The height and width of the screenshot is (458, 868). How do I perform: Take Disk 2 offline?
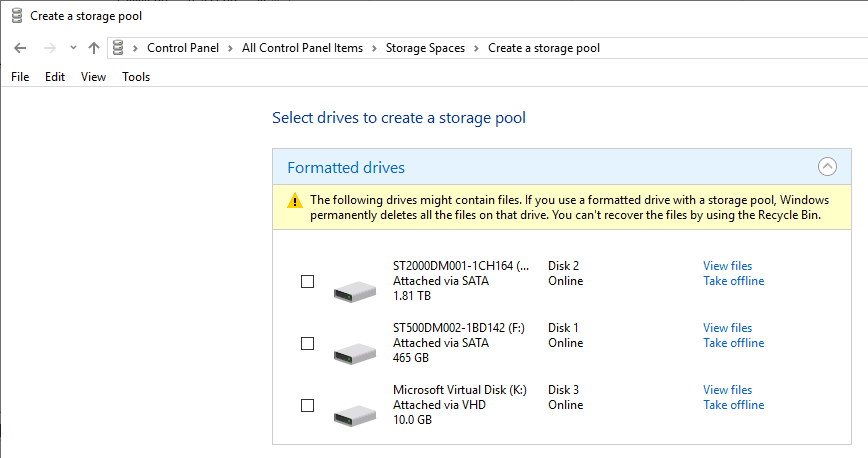(x=733, y=281)
